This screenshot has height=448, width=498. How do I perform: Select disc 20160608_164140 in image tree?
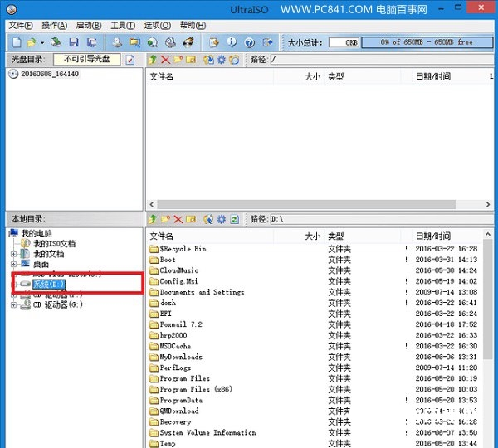50,74
